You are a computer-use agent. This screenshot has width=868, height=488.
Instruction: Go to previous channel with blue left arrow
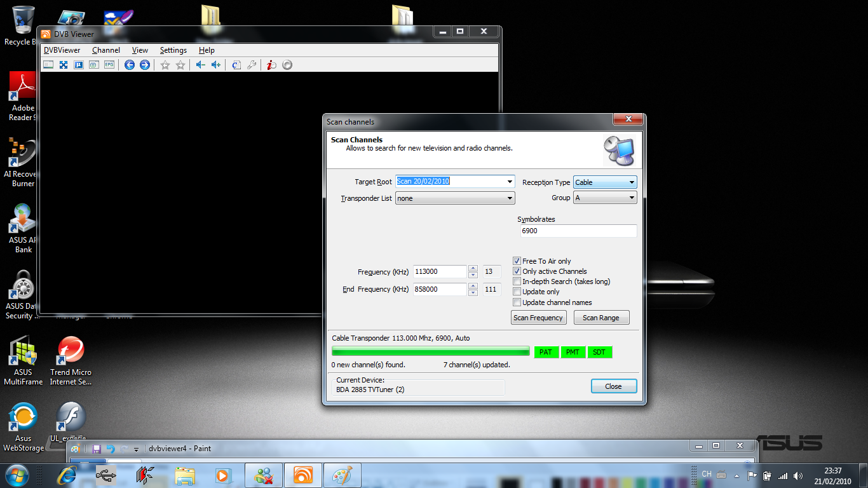coord(130,65)
